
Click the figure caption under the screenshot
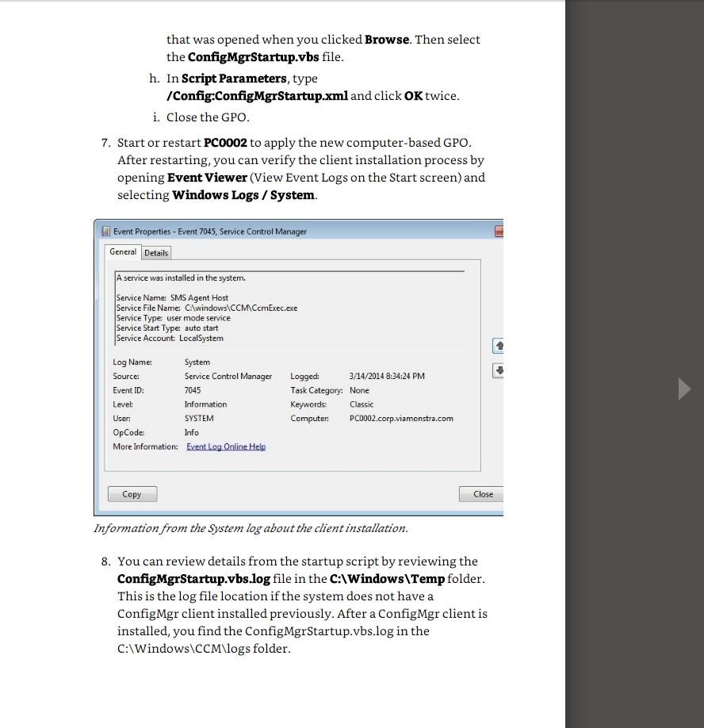coord(251,528)
